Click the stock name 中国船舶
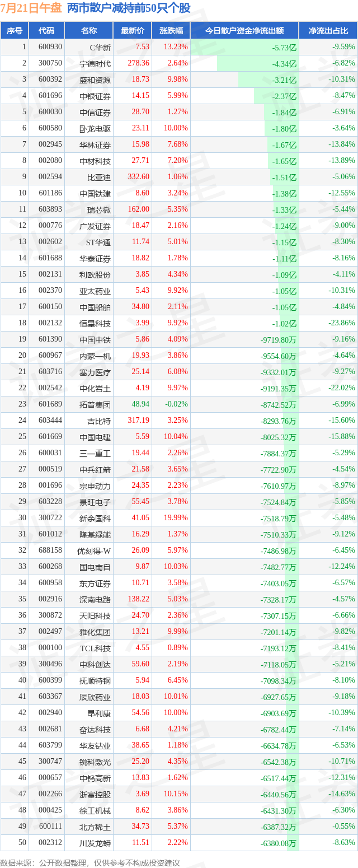 pos(95,307)
